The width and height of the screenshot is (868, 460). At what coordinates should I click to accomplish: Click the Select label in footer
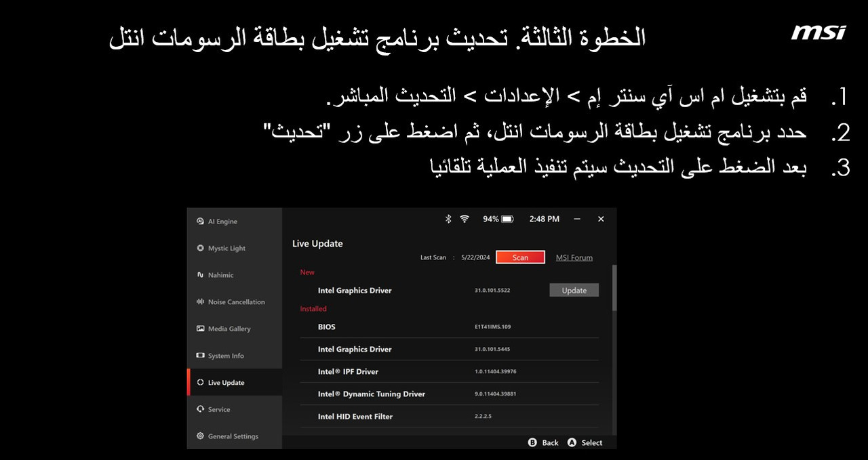pyautogui.click(x=592, y=442)
